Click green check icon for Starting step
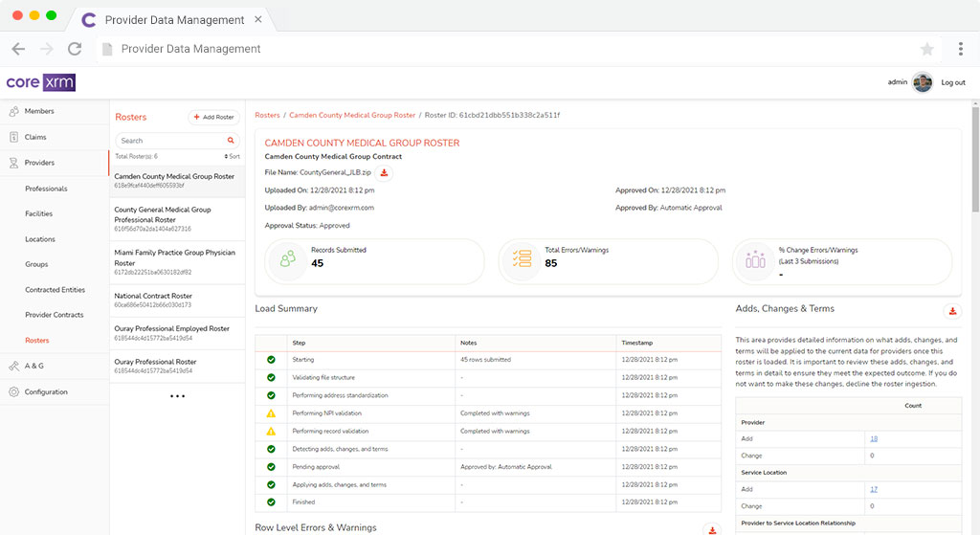980x535 pixels. coord(271,360)
